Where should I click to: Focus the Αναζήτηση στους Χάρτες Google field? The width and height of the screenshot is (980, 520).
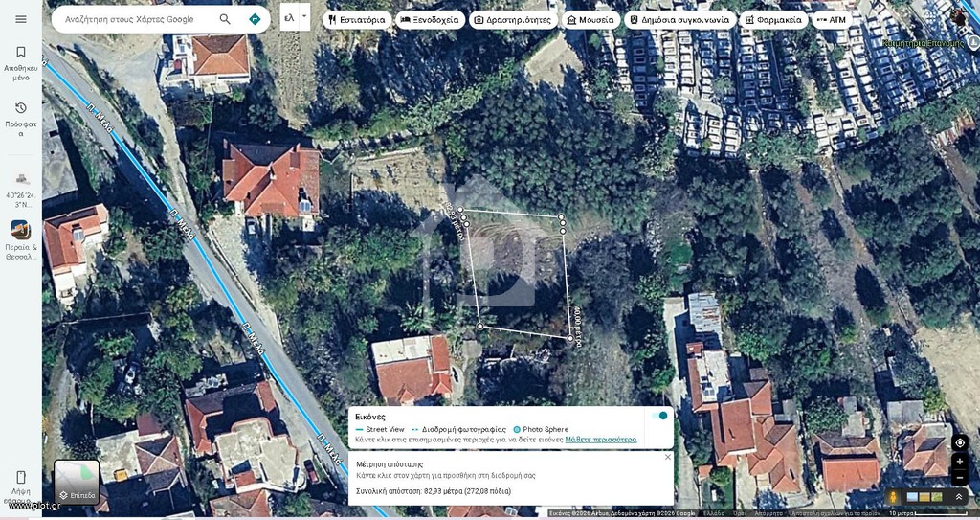pos(129,19)
